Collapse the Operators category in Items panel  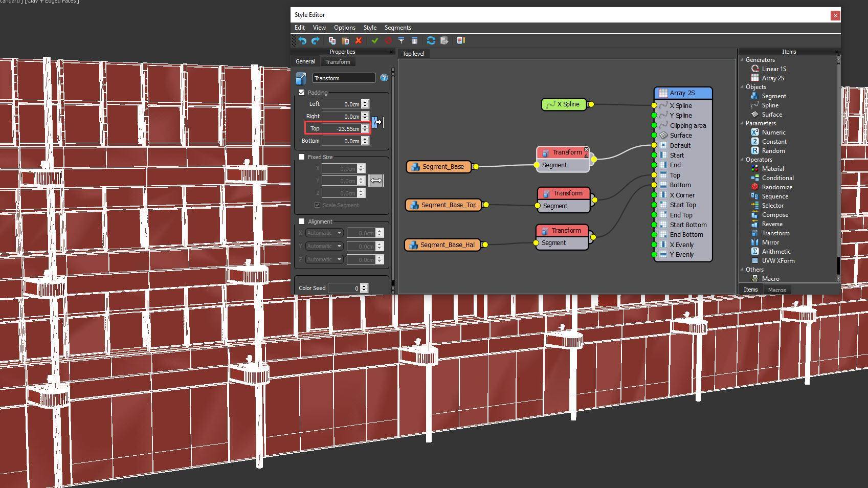tap(742, 159)
